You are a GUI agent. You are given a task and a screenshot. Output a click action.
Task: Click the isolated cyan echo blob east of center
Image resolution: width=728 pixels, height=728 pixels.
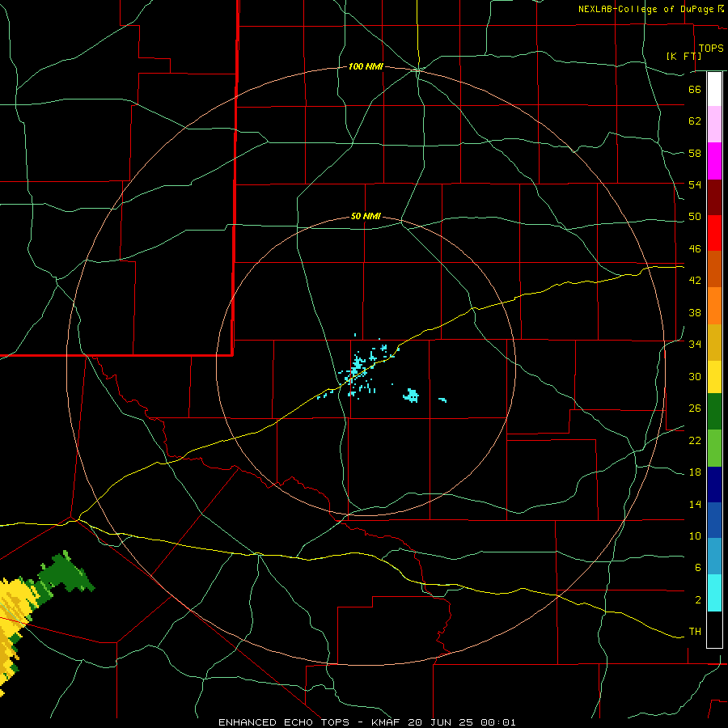tap(412, 396)
